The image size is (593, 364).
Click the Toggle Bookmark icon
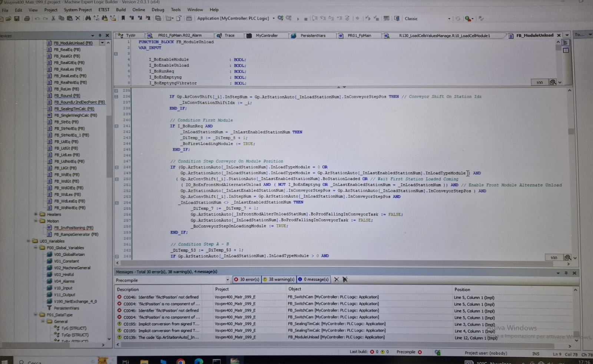point(123,18)
